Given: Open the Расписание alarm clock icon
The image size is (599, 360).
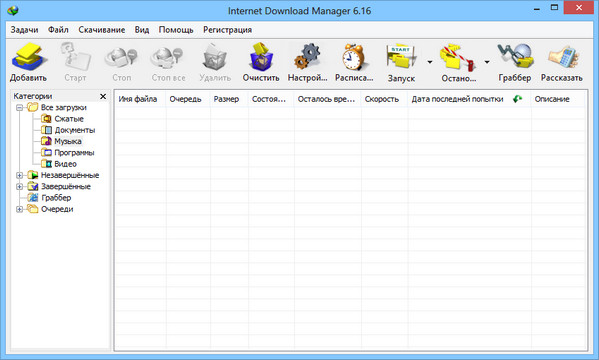Looking at the screenshot, I should (x=354, y=57).
